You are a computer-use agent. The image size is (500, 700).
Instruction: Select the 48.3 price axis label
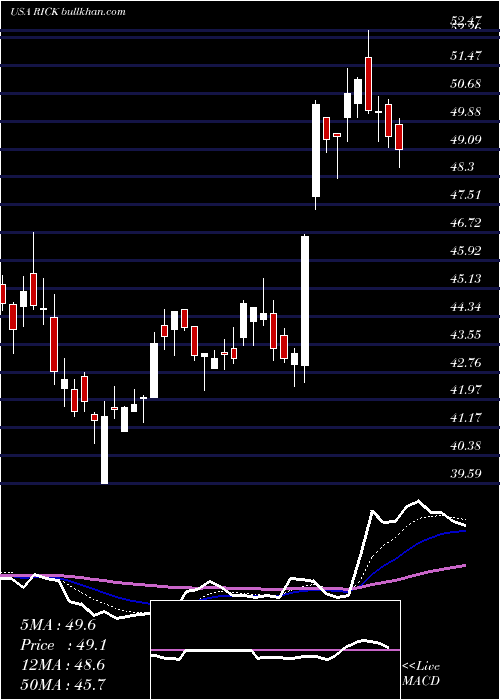pos(463,167)
